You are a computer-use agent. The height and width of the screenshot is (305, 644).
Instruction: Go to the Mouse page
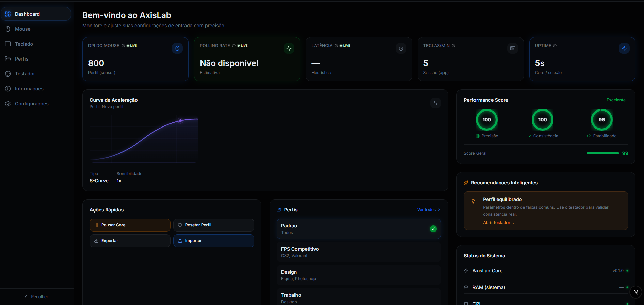(x=36, y=29)
